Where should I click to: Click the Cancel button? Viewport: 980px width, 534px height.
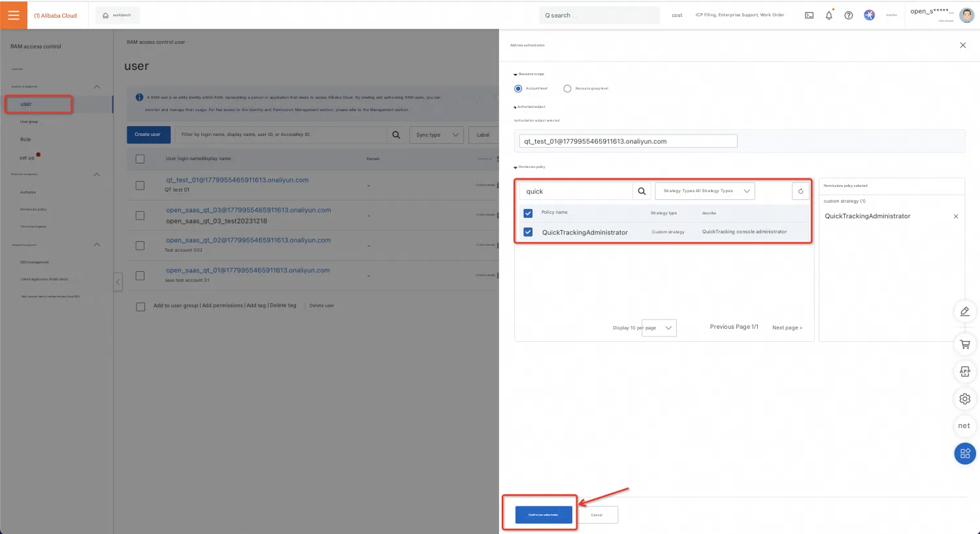coord(596,514)
